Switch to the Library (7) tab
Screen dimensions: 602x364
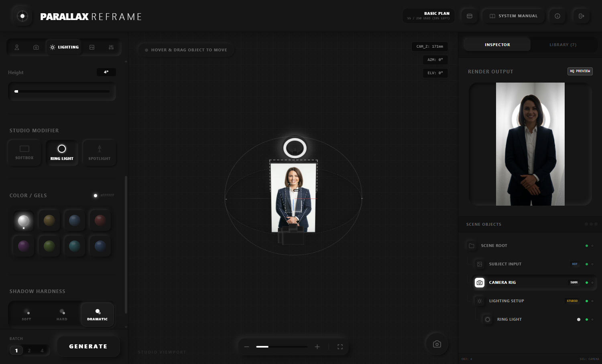pyautogui.click(x=563, y=45)
